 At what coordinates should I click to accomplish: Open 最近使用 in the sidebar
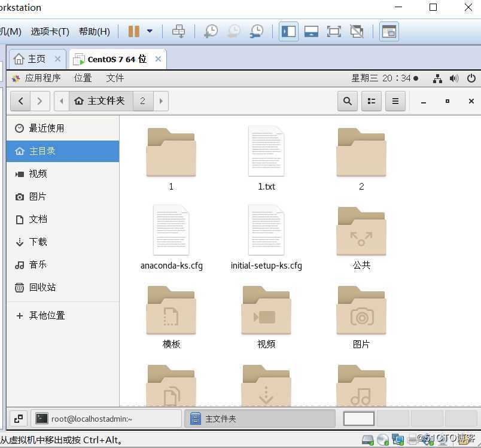[x=63, y=128]
